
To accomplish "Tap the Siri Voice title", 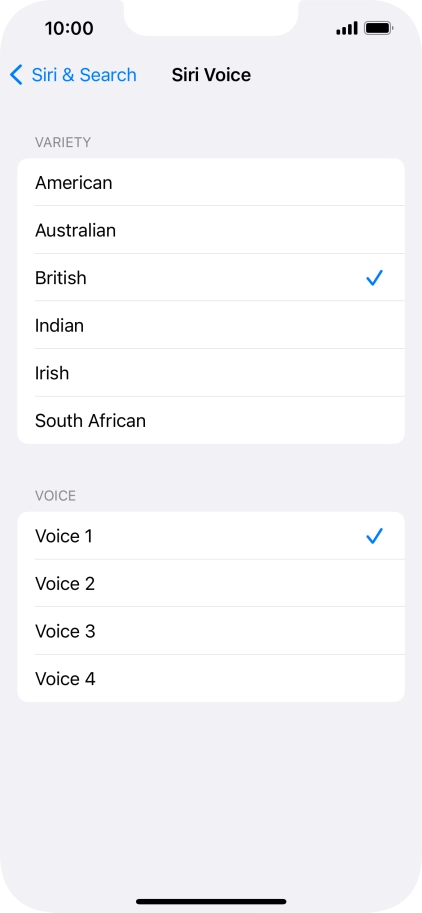I will [211, 75].
